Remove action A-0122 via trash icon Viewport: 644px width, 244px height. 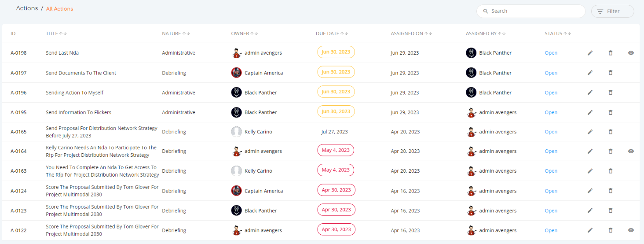point(610,230)
